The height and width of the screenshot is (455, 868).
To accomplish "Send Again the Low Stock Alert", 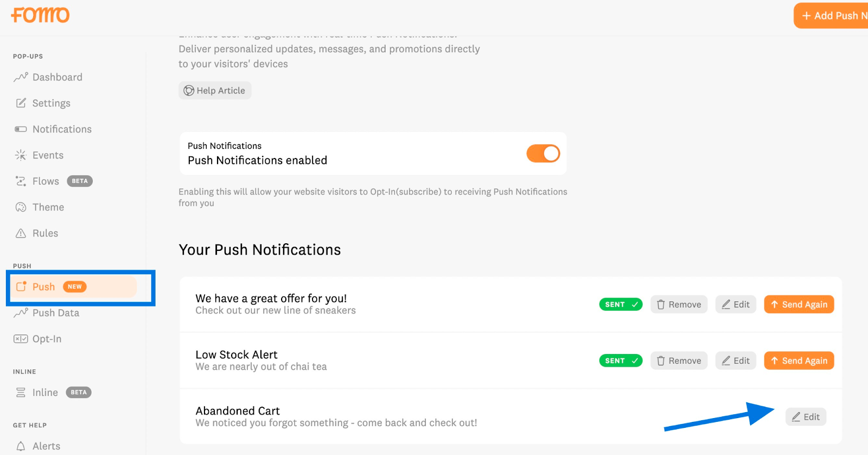I will pos(798,360).
